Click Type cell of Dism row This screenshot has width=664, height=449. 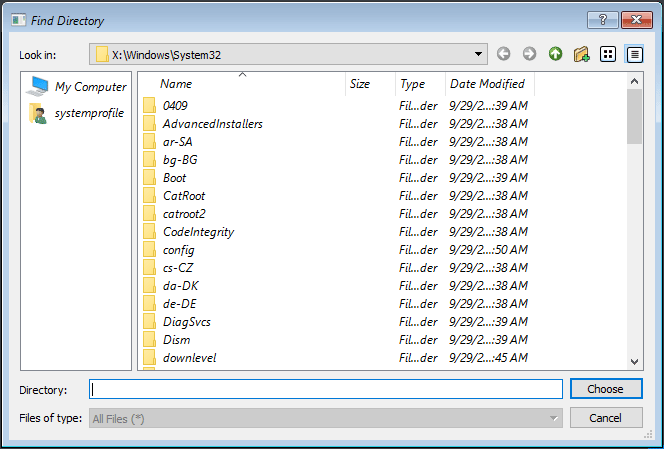tap(418, 340)
